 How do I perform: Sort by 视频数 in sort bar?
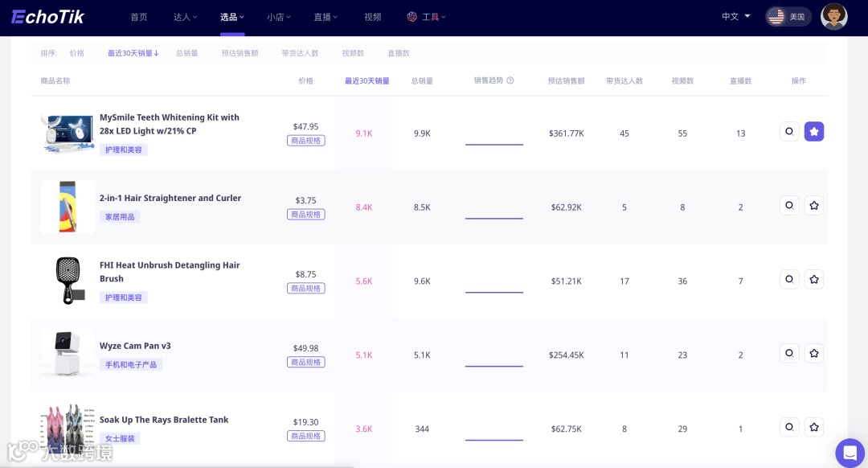tap(353, 53)
